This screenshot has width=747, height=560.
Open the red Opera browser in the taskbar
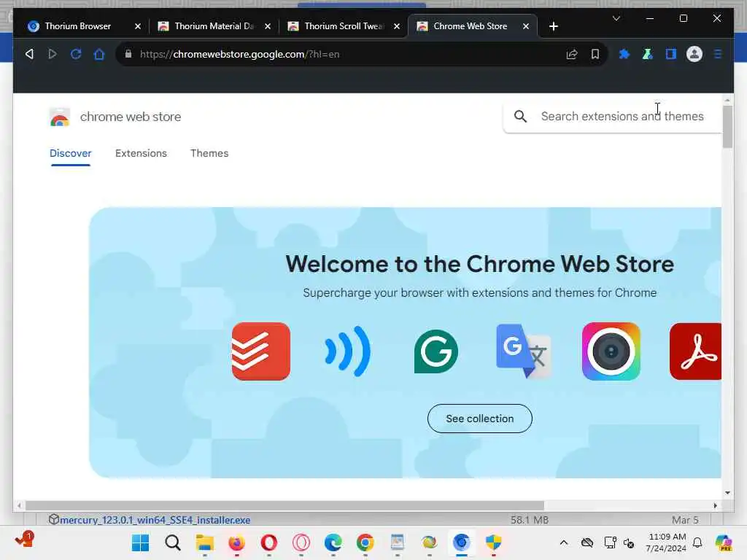(269, 542)
